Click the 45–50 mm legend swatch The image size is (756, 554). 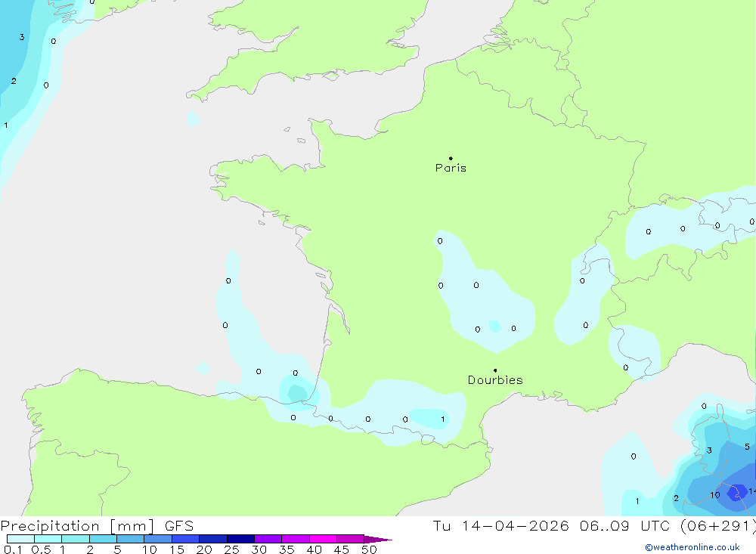pyautogui.click(x=351, y=539)
